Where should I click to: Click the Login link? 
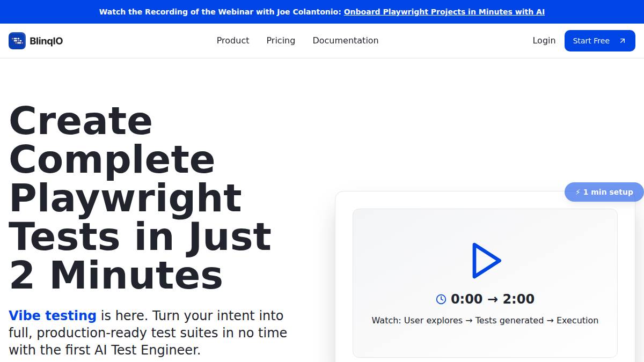tap(544, 41)
